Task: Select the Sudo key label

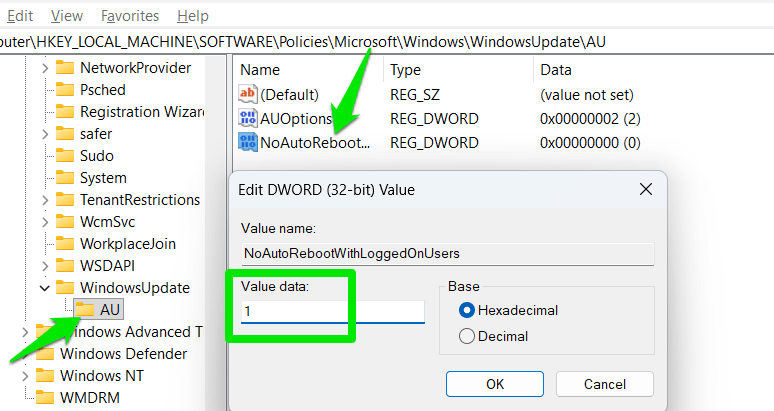Action: click(97, 156)
